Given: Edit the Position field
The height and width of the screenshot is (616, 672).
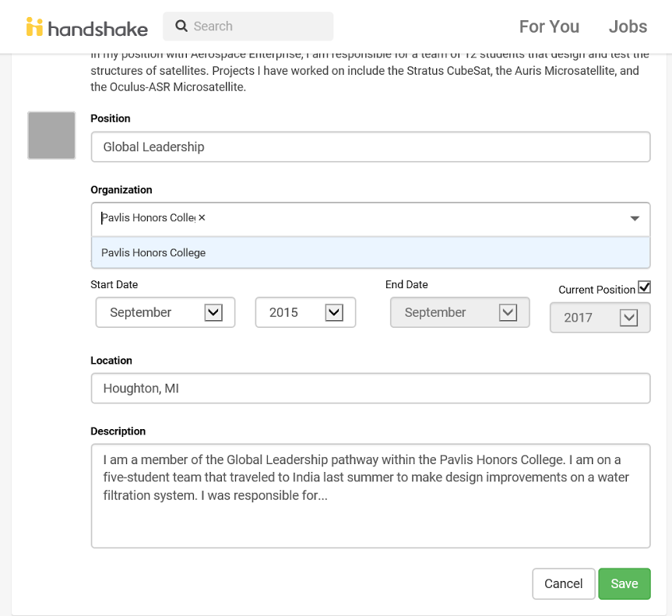Looking at the screenshot, I should pyautogui.click(x=371, y=147).
